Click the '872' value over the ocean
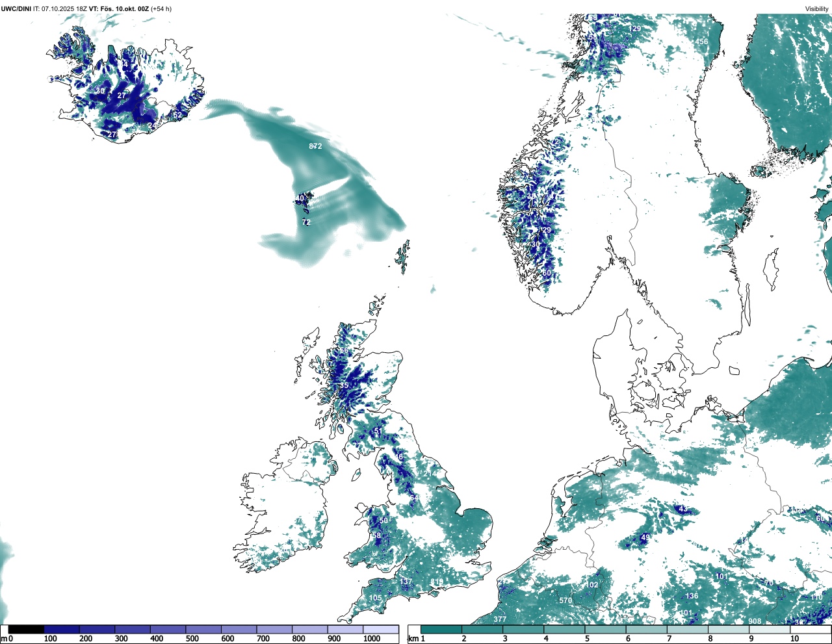Image resolution: width=832 pixels, height=644 pixels. 315,146
